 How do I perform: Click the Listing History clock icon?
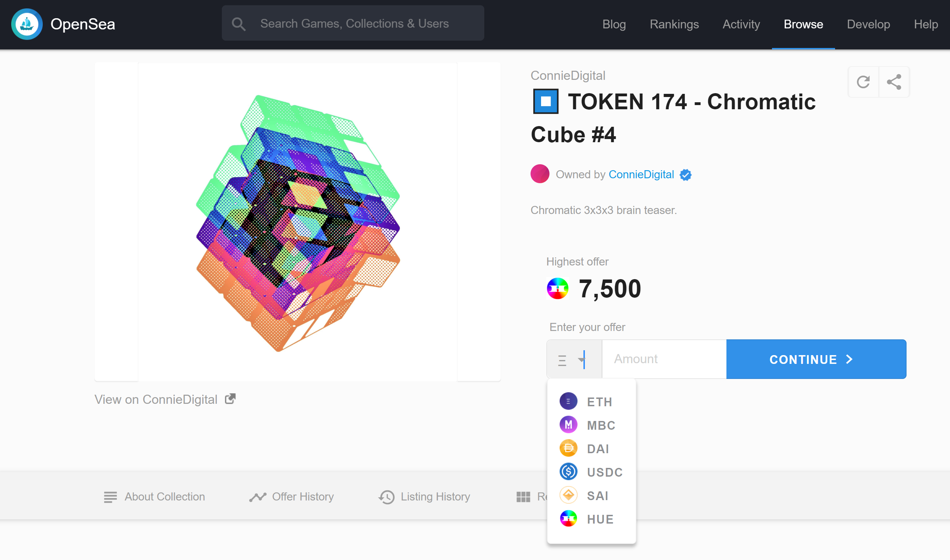click(x=386, y=497)
